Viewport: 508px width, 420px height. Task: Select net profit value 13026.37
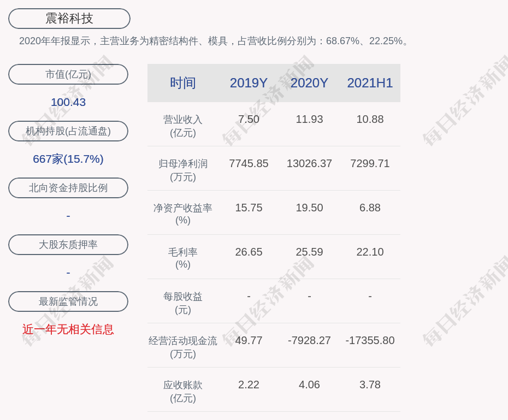[x=309, y=163]
